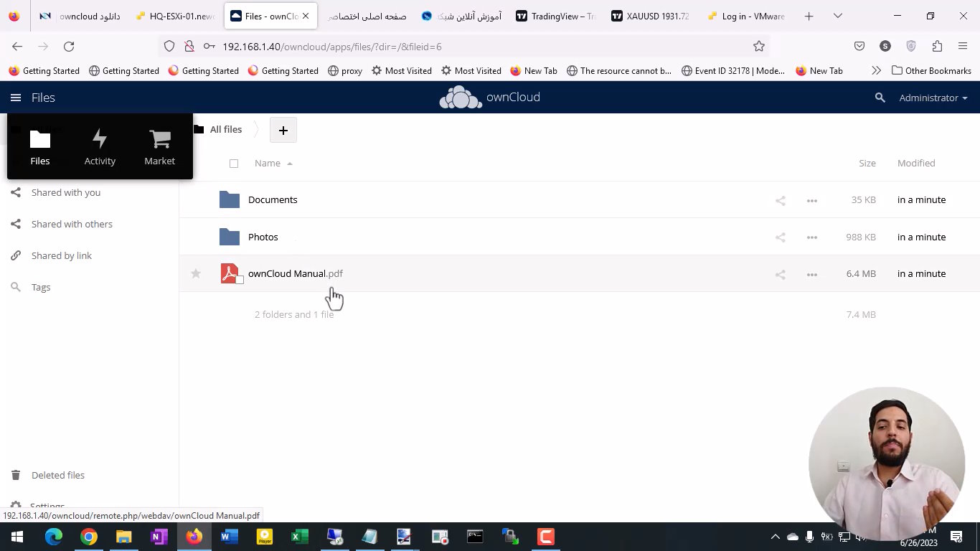Click the 988 KB size of Photos
The height and width of the screenshot is (551, 980).
tap(861, 237)
